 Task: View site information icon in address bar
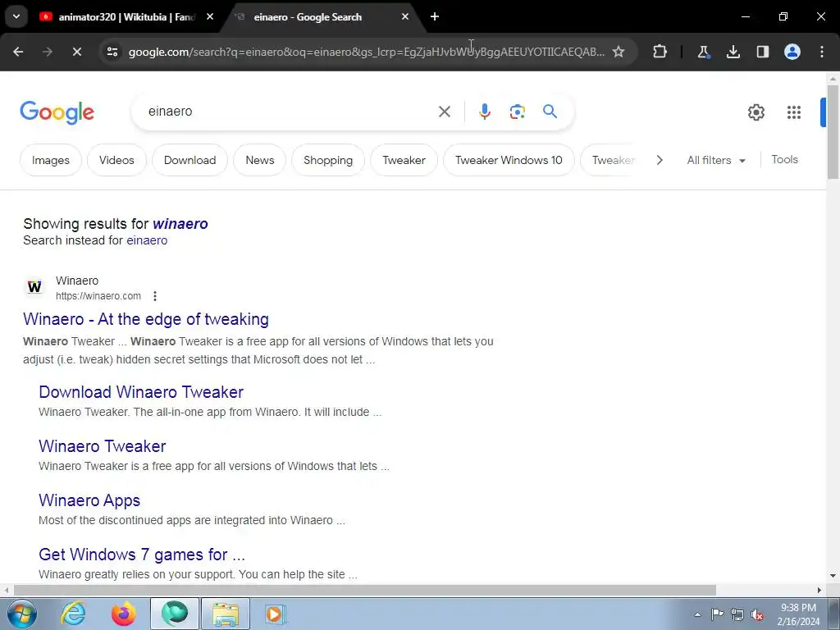[112, 52]
